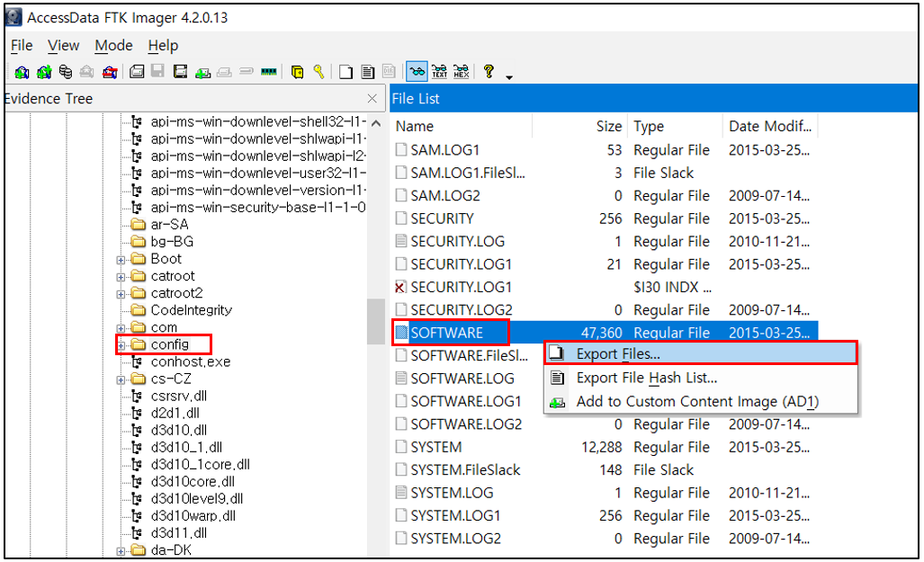924x562 pixels.
Task: Choose Add to Custom Content Image (AD1)
Action: (x=701, y=402)
